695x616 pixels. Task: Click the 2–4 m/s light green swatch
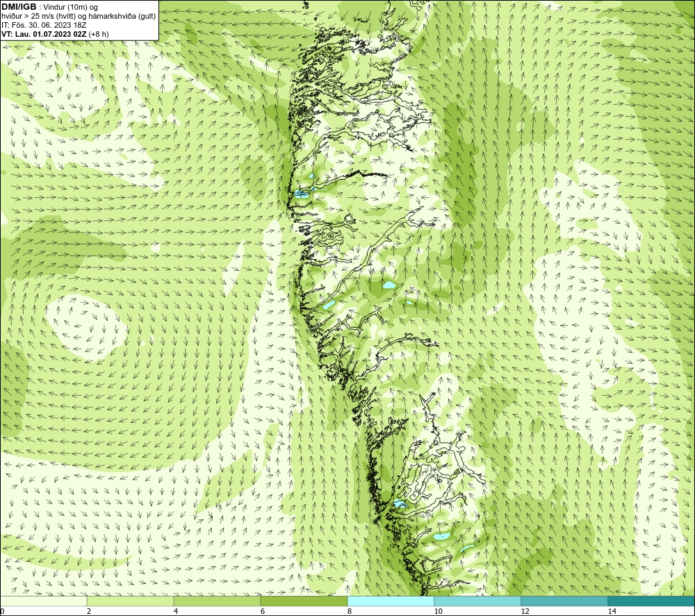[x=131, y=601]
